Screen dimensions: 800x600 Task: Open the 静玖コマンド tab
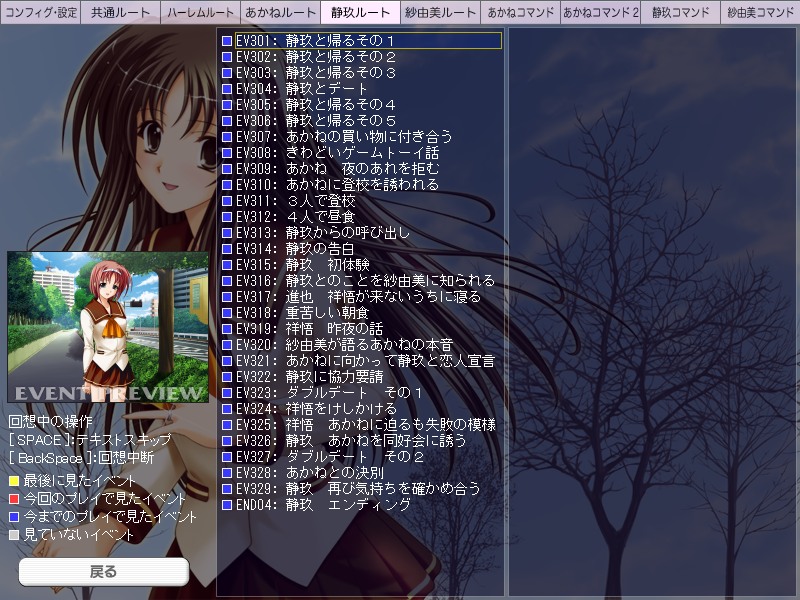(x=681, y=12)
